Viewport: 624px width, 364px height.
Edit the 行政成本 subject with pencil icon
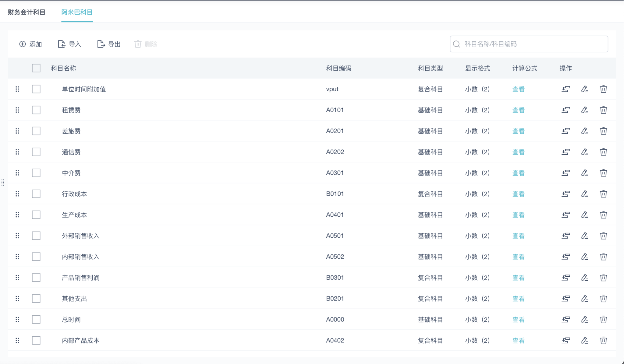tap(584, 194)
